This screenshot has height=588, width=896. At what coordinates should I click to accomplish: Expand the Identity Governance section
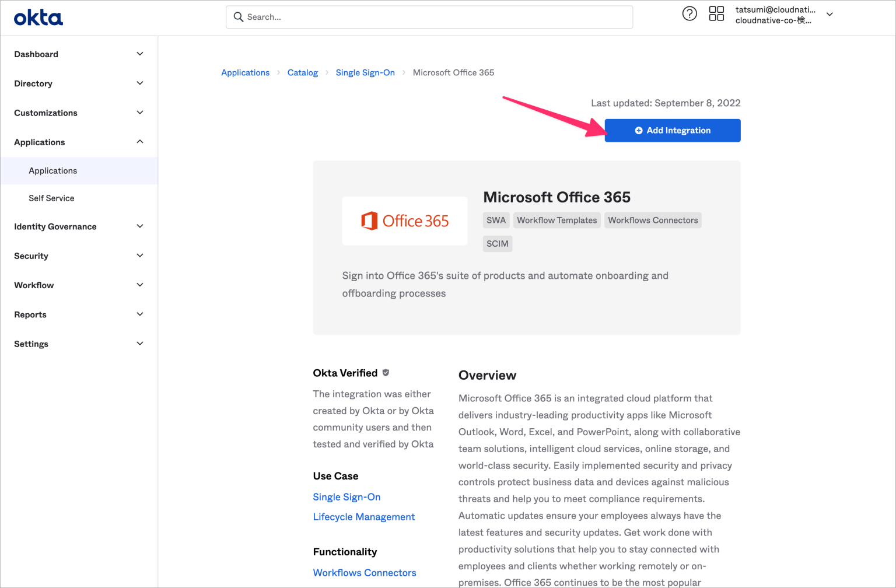pos(139,226)
